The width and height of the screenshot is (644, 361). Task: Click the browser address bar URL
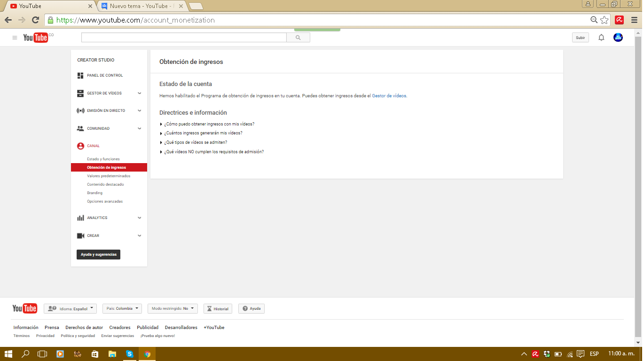[x=135, y=20]
